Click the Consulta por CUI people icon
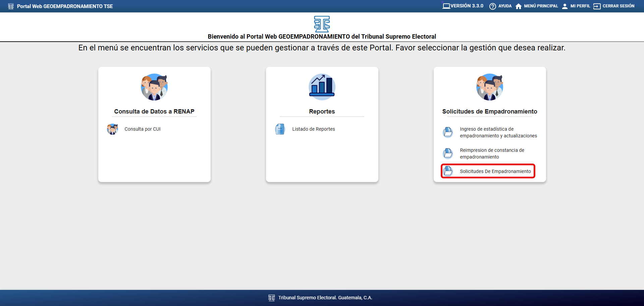The width and height of the screenshot is (644, 306). click(113, 129)
